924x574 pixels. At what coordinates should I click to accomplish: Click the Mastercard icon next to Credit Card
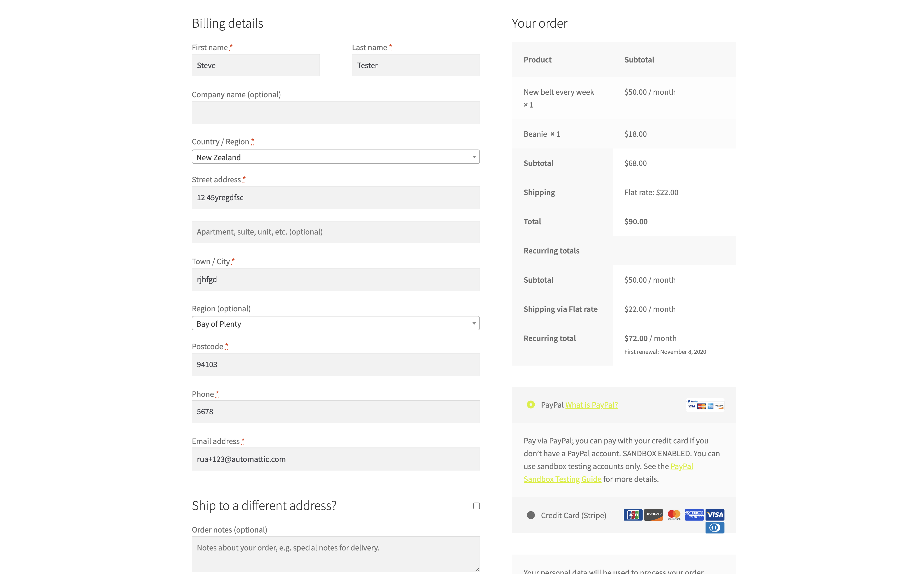pyautogui.click(x=674, y=515)
